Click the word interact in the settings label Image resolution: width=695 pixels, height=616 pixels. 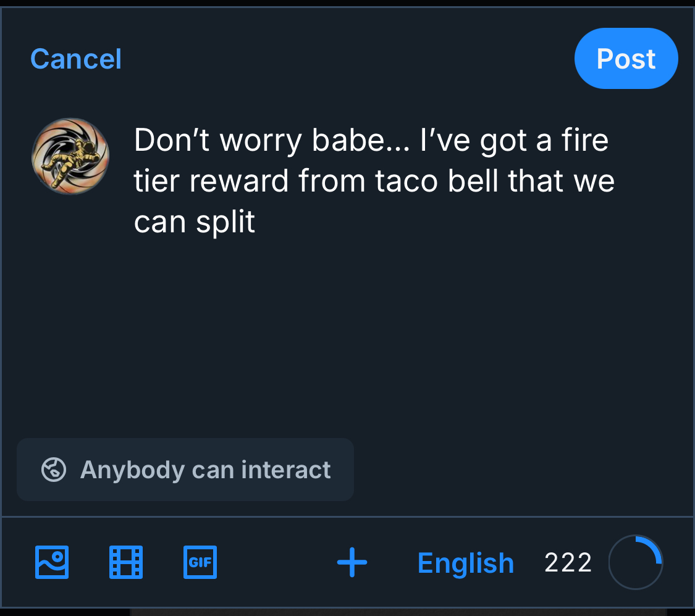[x=286, y=470]
